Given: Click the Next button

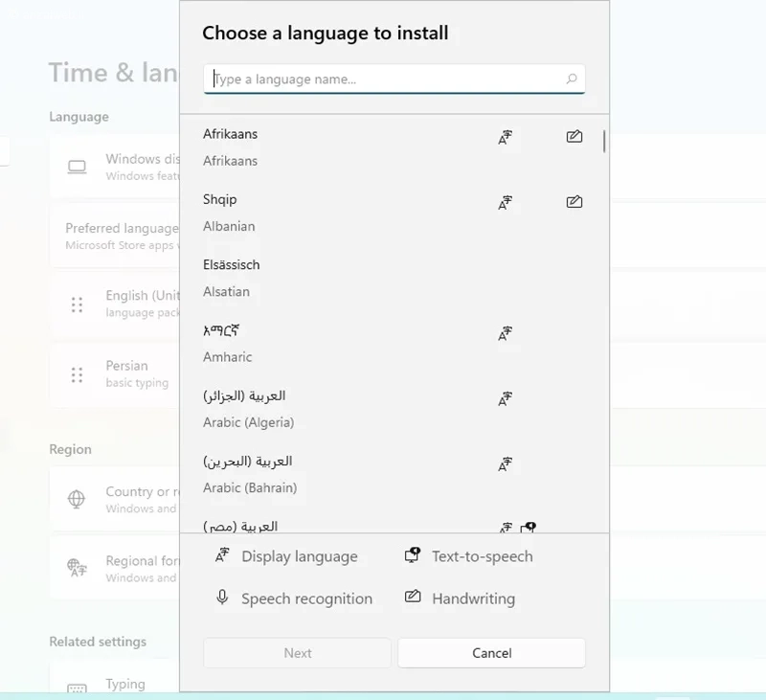Looking at the screenshot, I should click(x=297, y=653).
